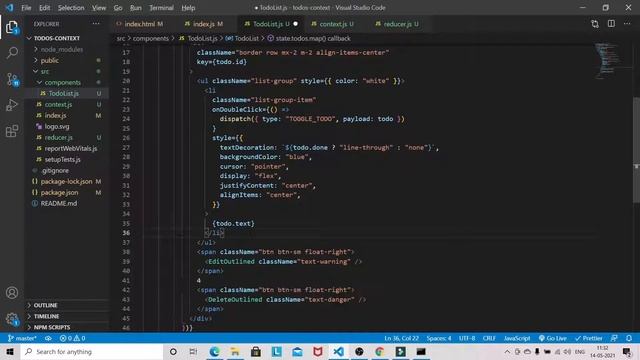The width and height of the screenshot is (640, 360).
Task: Open the Source Control view
Action: point(12,79)
